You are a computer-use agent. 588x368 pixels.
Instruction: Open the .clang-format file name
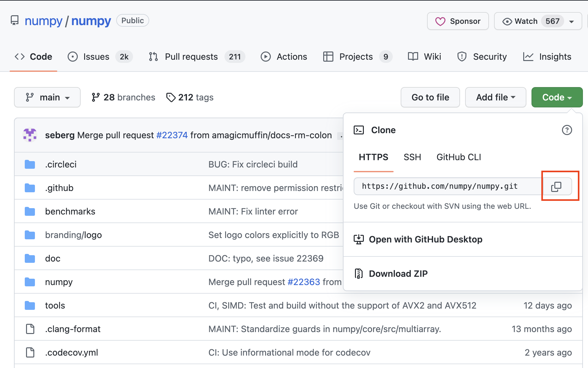pyautogui.click(x=73, y=329)
